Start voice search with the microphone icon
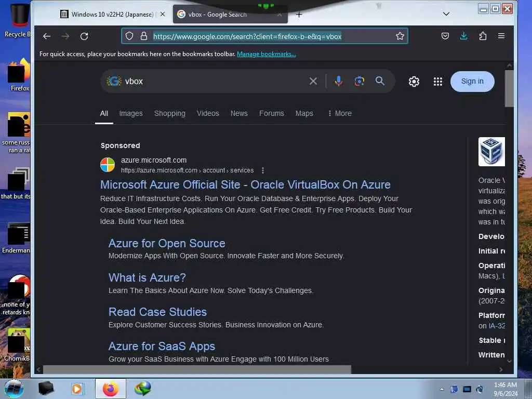This screenshot has width=532, height=399. 338,81
